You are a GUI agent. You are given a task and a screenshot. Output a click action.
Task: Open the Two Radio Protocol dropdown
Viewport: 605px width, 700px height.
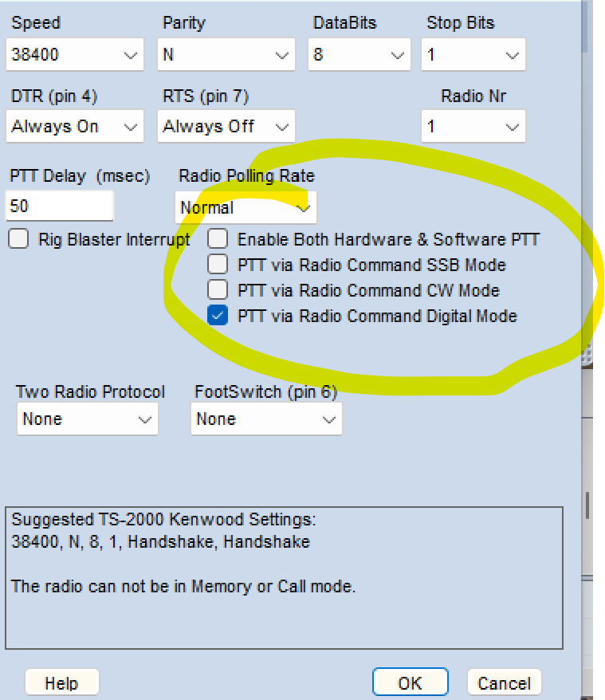pos(88,419)
